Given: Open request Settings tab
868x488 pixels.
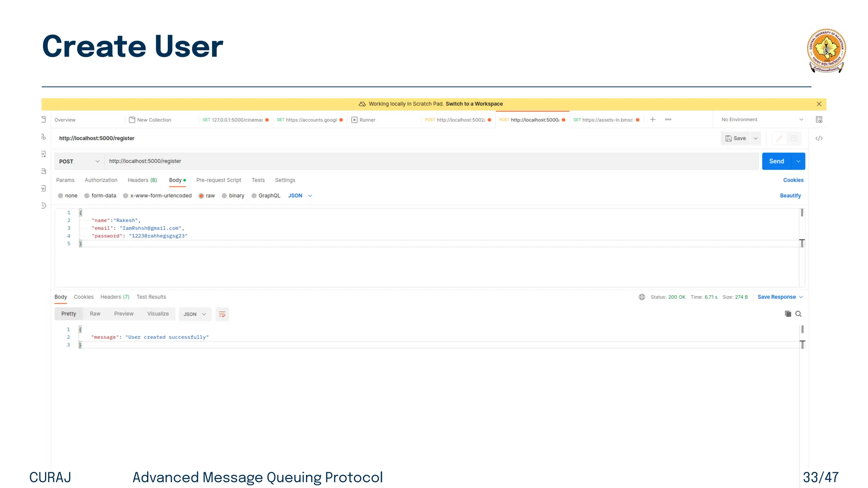Looking at the screenshot, I should [285, 180].
